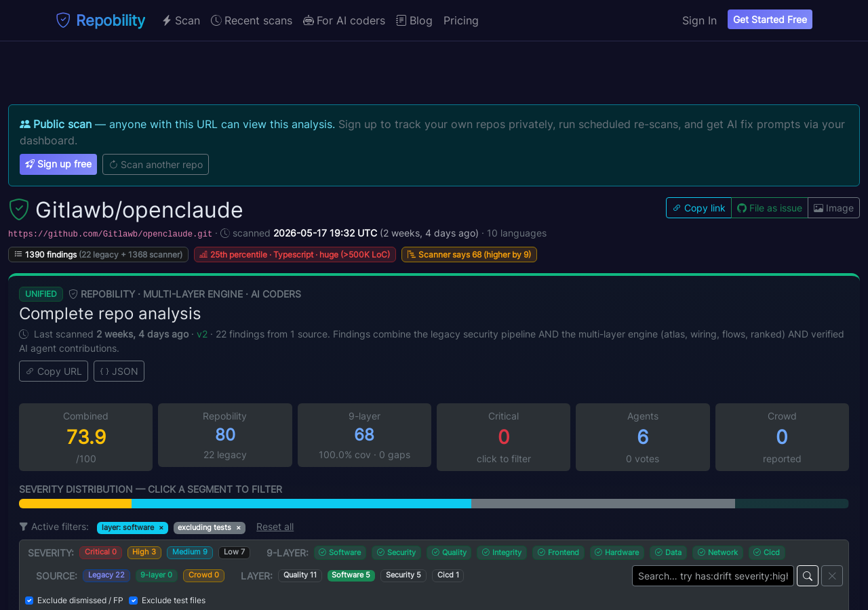Click Get Started Free
Screen dimensions: 868x610
pyautogui.click(x=770, y=20)
